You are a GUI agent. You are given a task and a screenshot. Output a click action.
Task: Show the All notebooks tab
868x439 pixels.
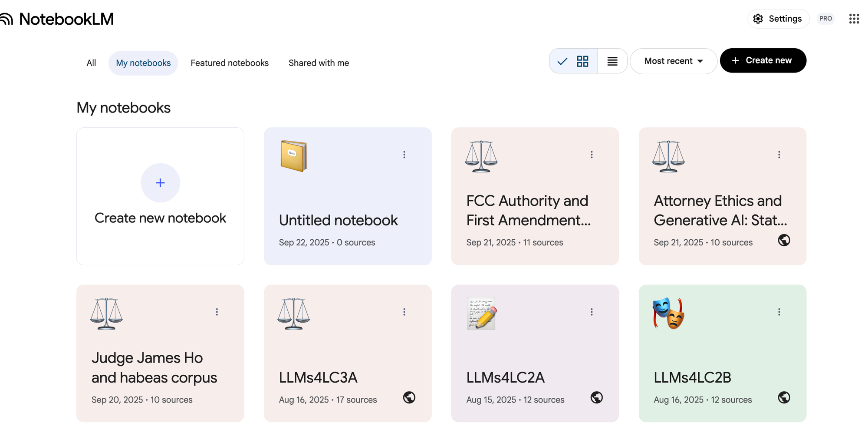pyautogui.click(x=91, y=63)
